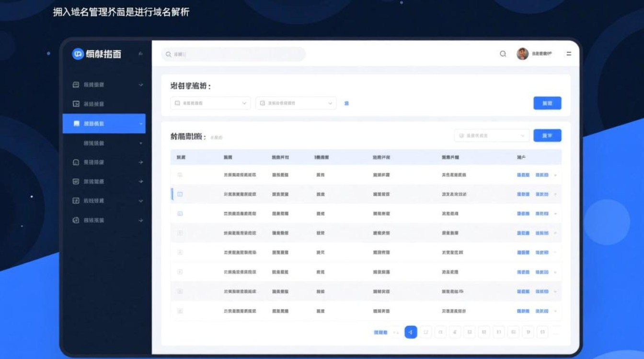The height and width of the screenshot is (359, 644).
Task: Select page two in the pagination control
Action: pyautogui.click(x=425, y=332)
